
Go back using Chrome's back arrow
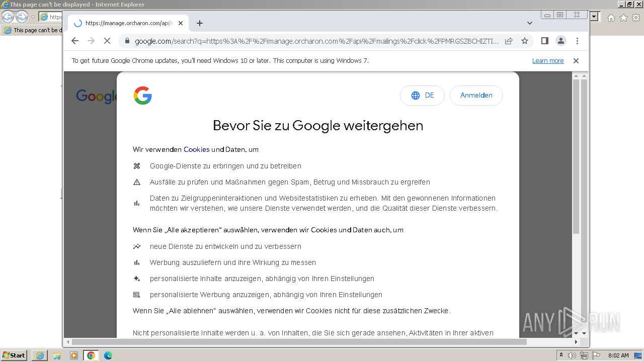coord(75,41)
